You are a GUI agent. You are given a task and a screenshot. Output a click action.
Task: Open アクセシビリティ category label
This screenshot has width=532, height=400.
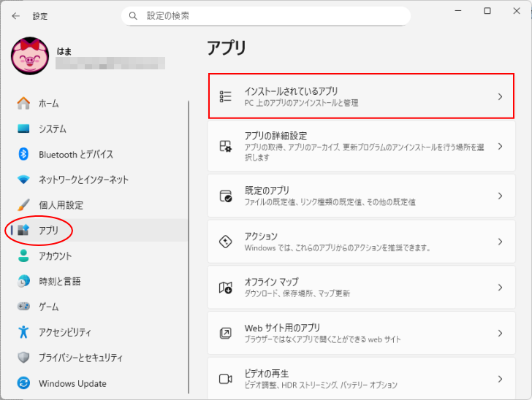65,332
